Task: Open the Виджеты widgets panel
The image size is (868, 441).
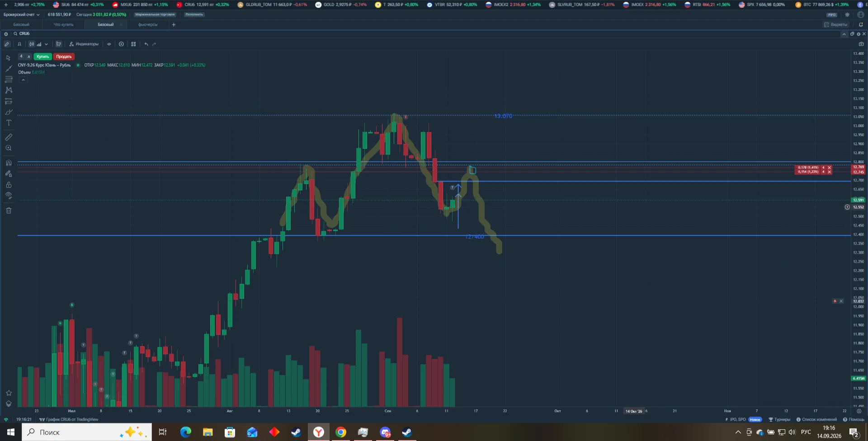Action: coord(836,25)
